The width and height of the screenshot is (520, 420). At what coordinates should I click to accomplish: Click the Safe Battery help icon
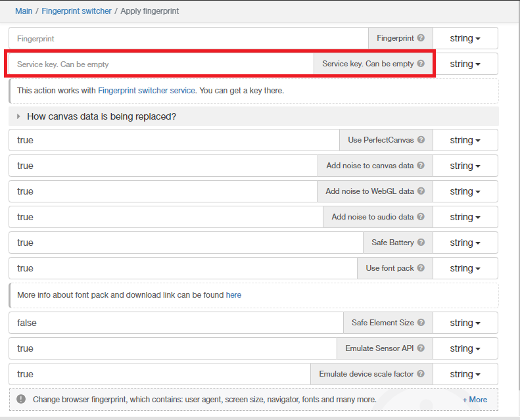click(x=421, y=243)
